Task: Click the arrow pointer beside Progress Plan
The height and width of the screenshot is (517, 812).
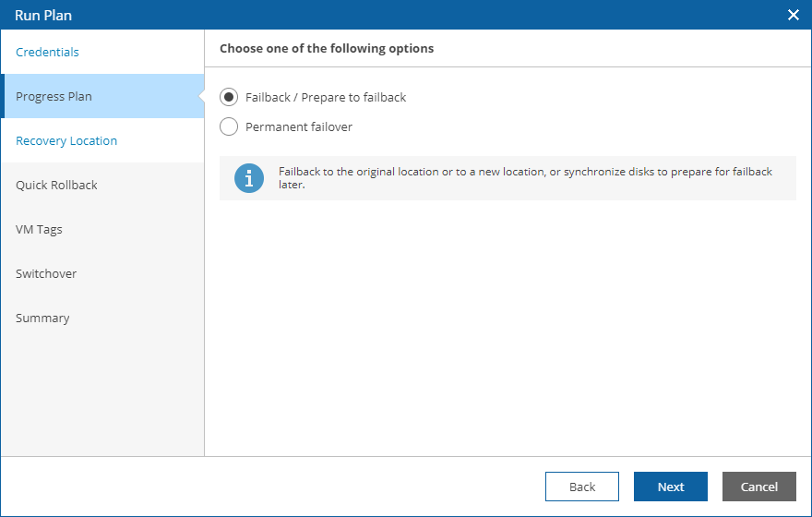Action: click(199, 96)
